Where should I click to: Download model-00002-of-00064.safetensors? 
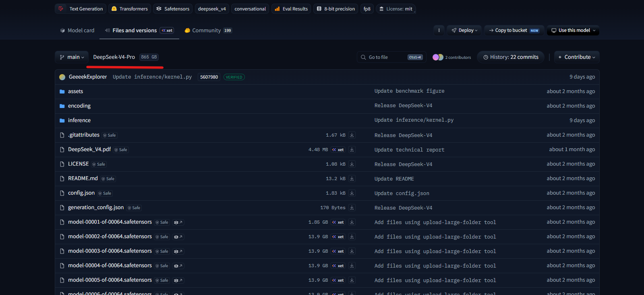point(352,237)
